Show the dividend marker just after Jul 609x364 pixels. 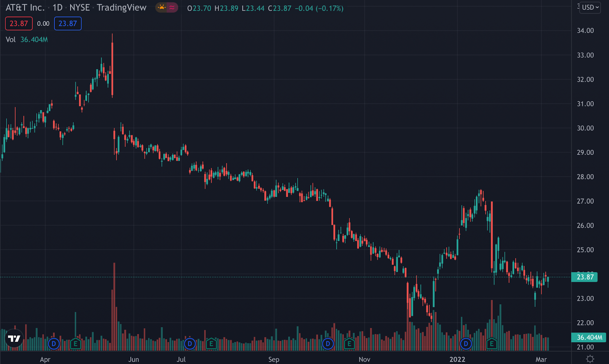[190, 344]
